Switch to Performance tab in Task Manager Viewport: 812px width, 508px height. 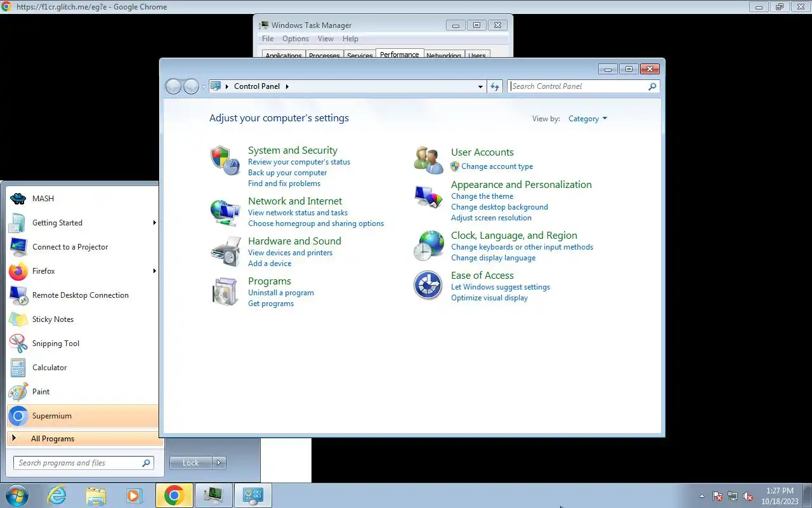tap(400, 55)
